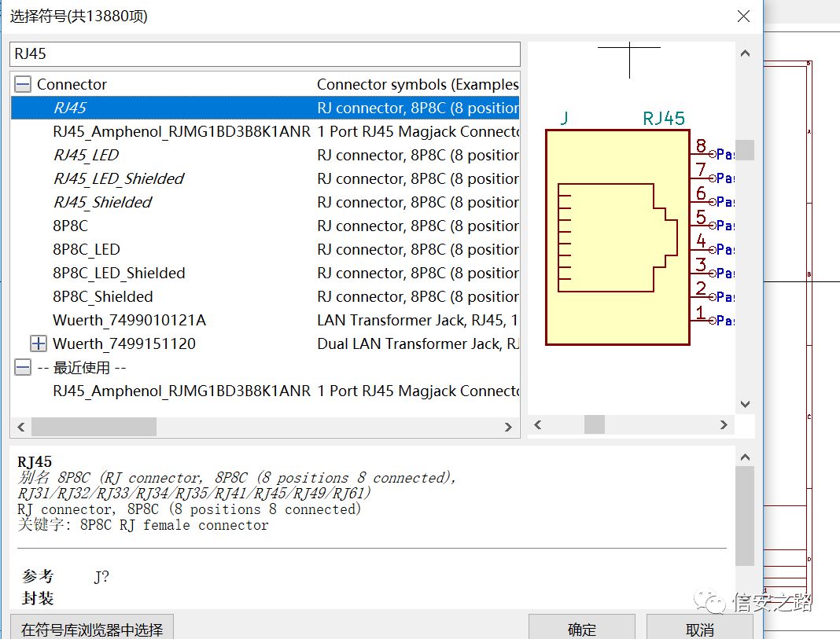The width and height of the screenshot is (840, 639).
Task: Expand the Wuerth_7499151120 tree node
Action: (38, 343)
